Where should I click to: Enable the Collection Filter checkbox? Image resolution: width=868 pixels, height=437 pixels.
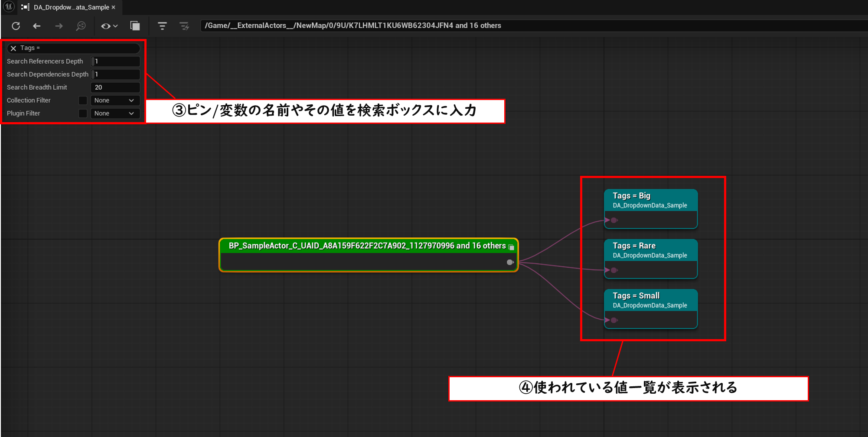coord(83,100)
